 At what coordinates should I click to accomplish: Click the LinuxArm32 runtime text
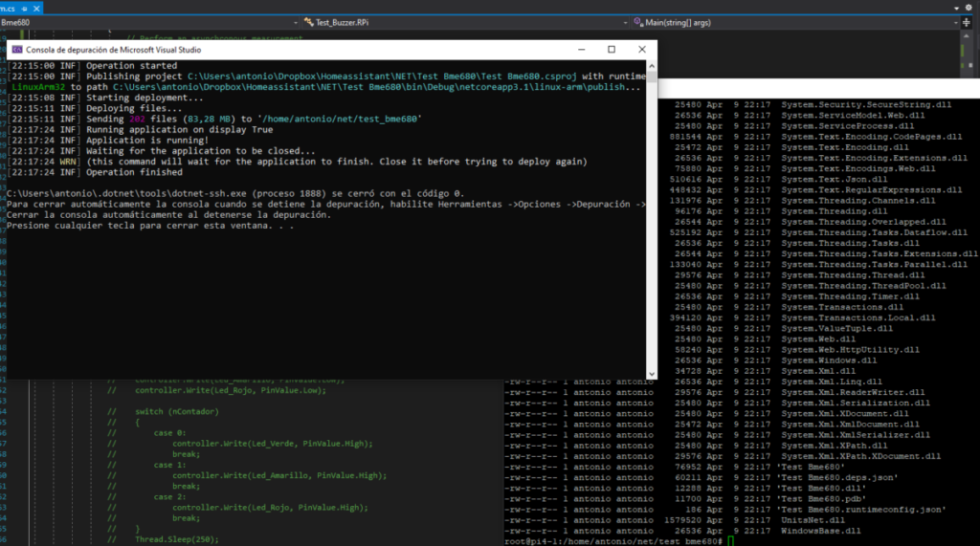38,87
